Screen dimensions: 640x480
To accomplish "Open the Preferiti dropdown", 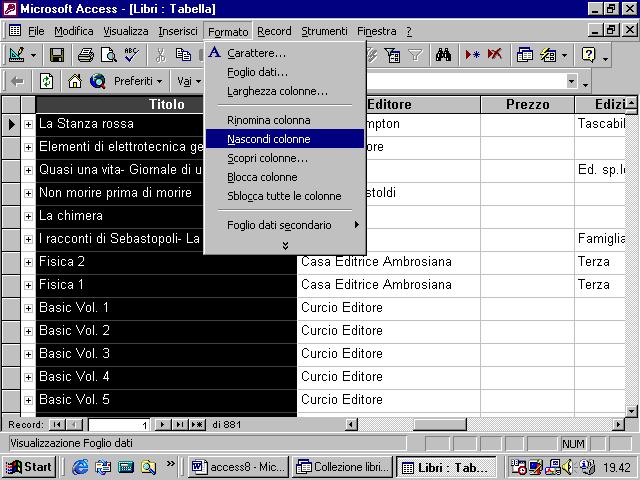I will point(138,82).
